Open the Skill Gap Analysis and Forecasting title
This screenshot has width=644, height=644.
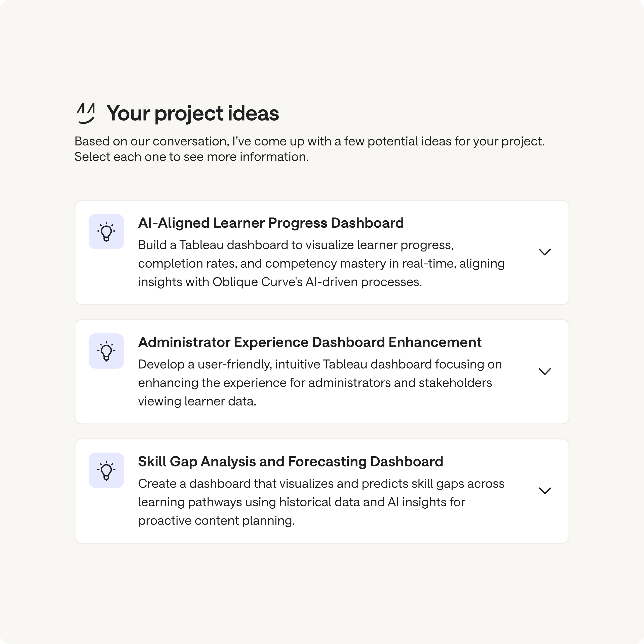coord(291,462)
